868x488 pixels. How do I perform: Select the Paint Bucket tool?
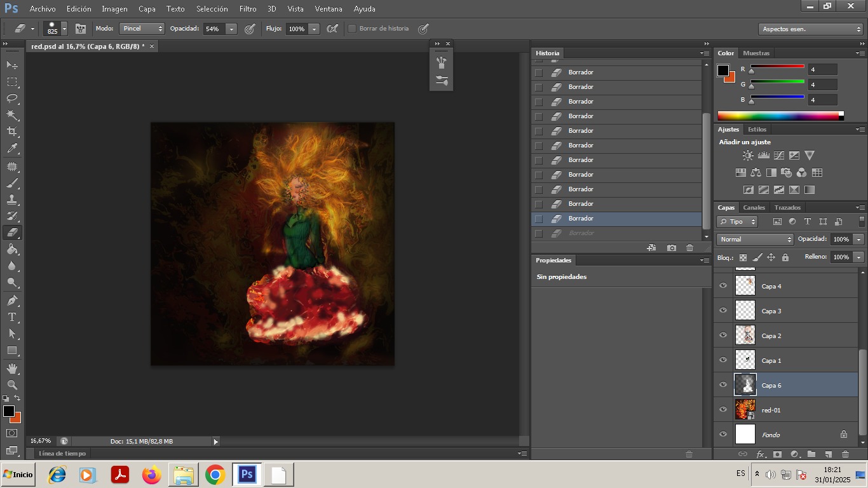(12, 249)
